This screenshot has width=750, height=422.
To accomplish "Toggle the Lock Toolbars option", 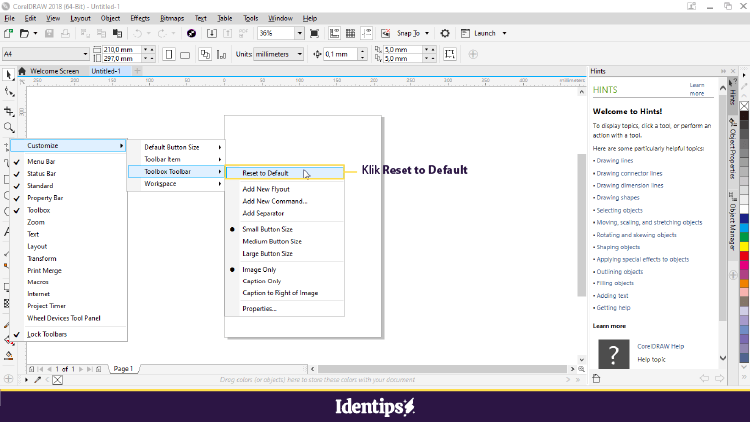I will 47,333.
